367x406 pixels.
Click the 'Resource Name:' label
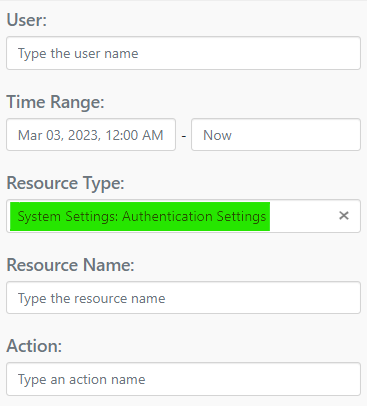70,265
